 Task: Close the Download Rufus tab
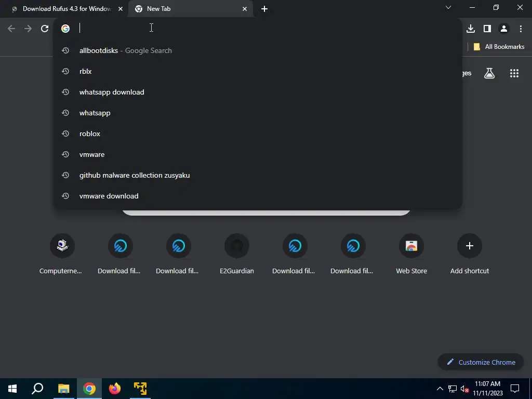(121, 9)
